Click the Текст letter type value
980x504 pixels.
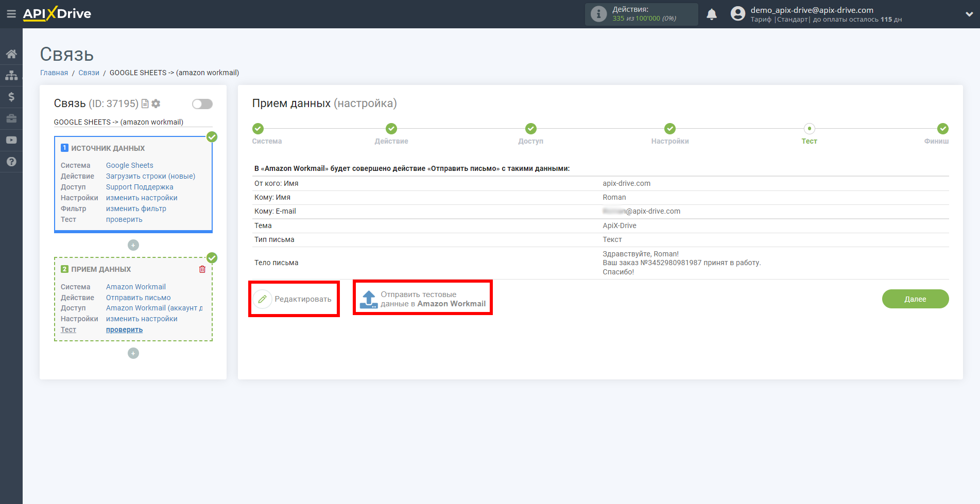coord(612,239)
